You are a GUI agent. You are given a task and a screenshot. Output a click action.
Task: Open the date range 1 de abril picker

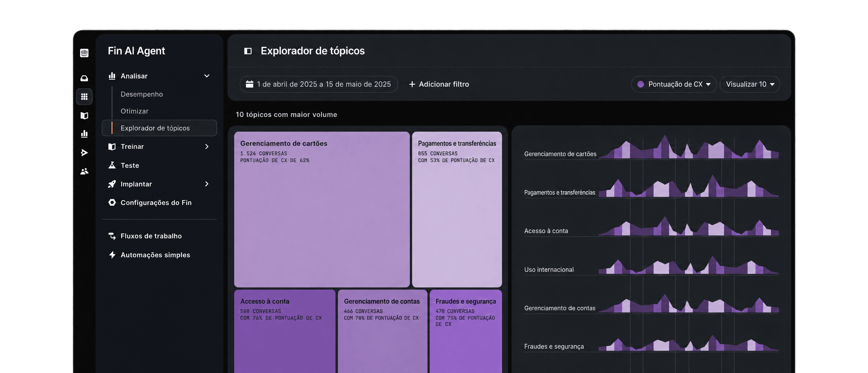coord(319,84)
